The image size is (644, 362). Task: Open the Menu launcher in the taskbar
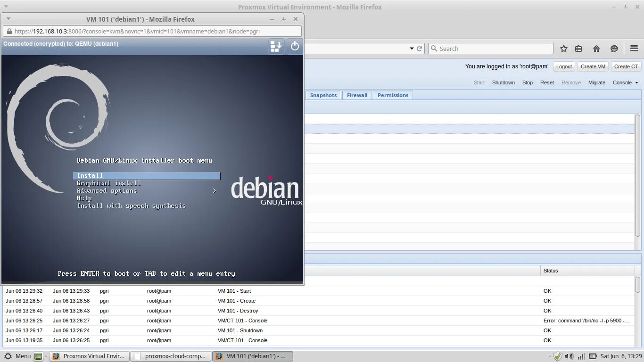click(x=18, y=356)
